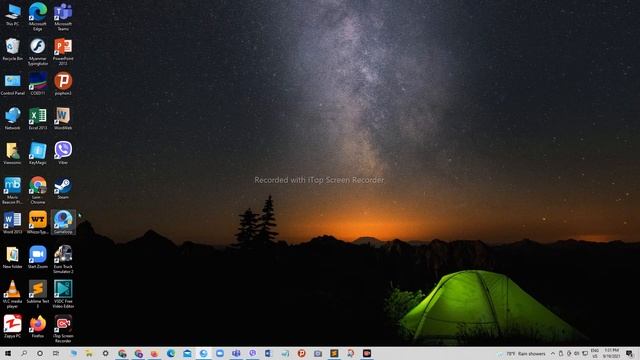Select the Excel 2013 desktop shortcut
Viewport: 640px width, 360px height.
point(38,119)
